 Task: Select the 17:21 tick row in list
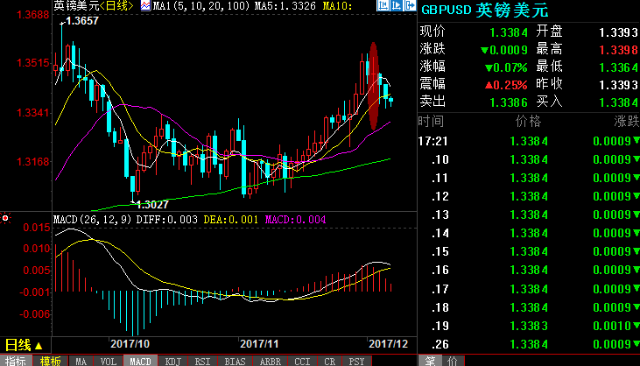[x=529, y=141]
